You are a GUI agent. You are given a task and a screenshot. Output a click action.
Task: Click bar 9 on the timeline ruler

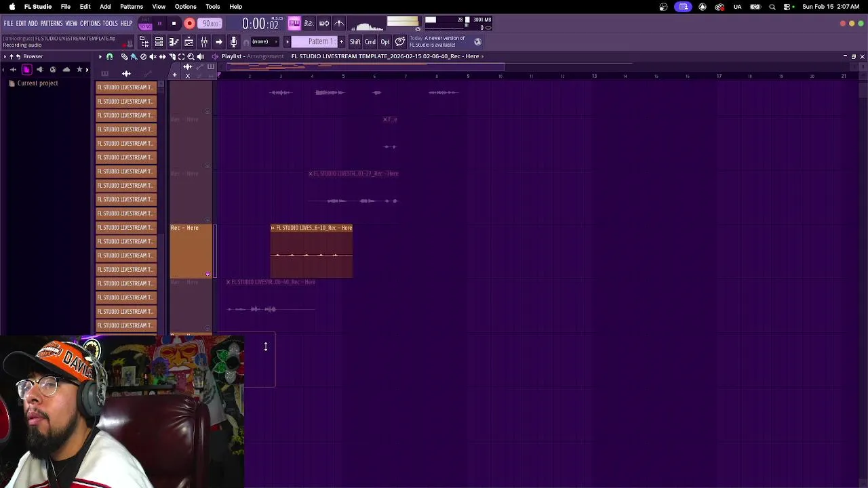(468, 76)
